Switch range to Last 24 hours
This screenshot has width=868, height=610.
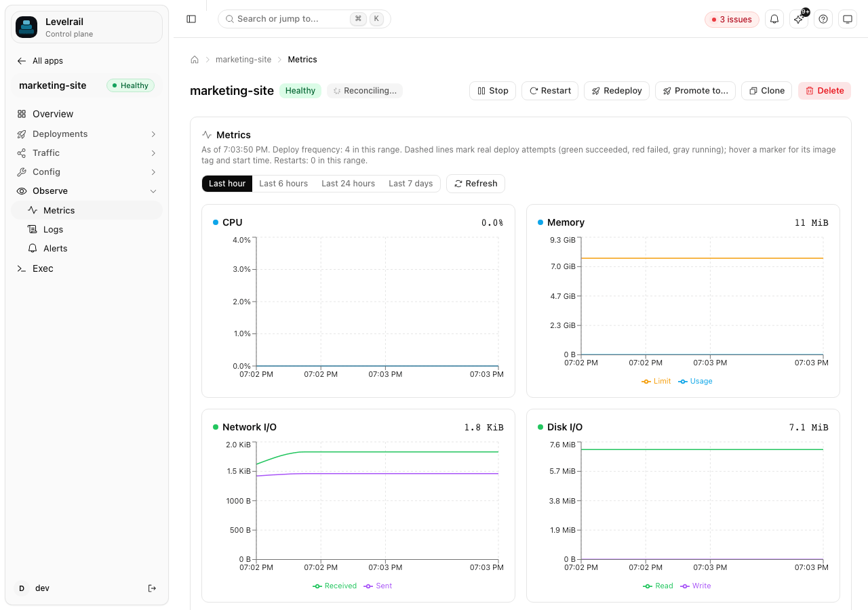(x=348, y=184)
